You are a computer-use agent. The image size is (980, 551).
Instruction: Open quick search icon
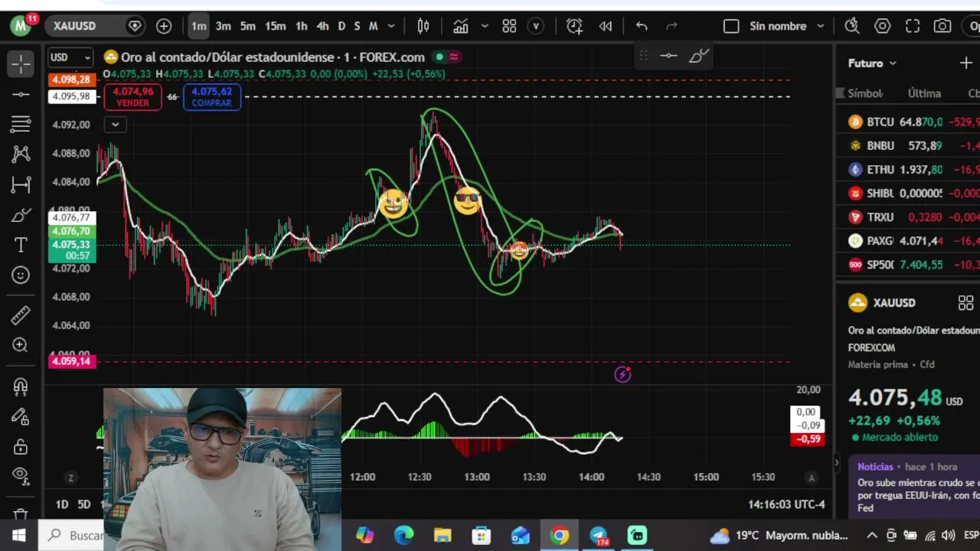[852, 26]
